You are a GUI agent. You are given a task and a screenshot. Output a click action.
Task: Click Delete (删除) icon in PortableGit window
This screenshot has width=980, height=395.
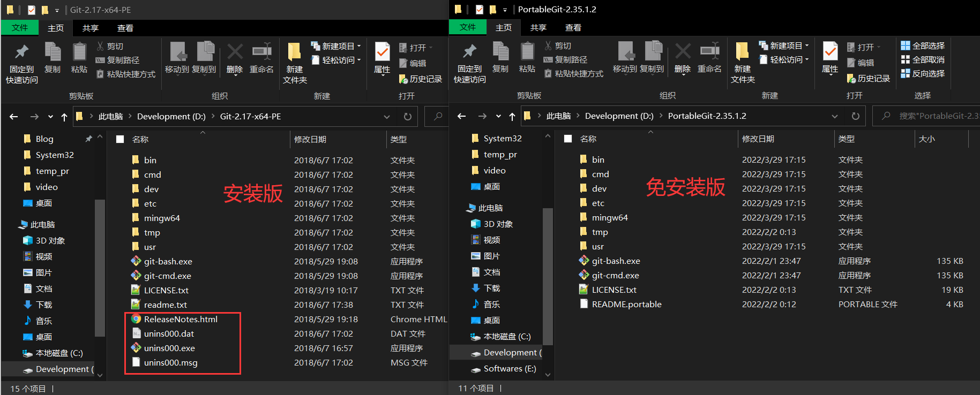coord(683,57)
